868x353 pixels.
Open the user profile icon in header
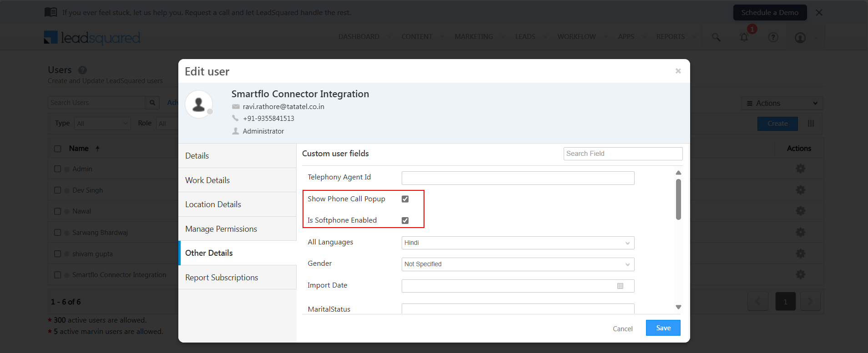[x=800, y=37]
